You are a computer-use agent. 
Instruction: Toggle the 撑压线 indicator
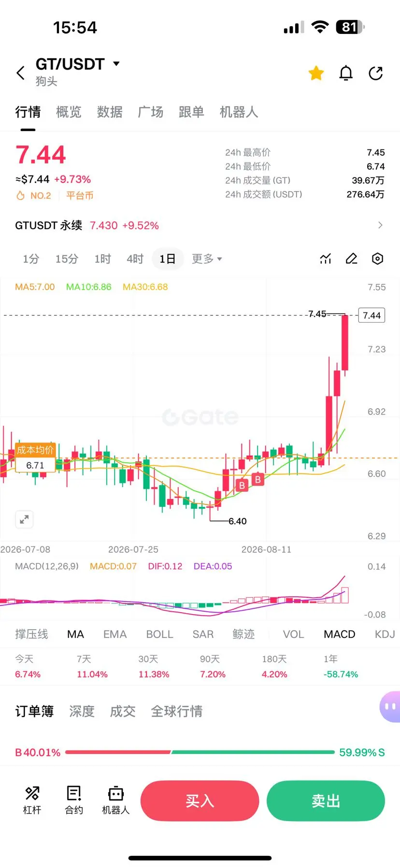(x=31, y=634)
